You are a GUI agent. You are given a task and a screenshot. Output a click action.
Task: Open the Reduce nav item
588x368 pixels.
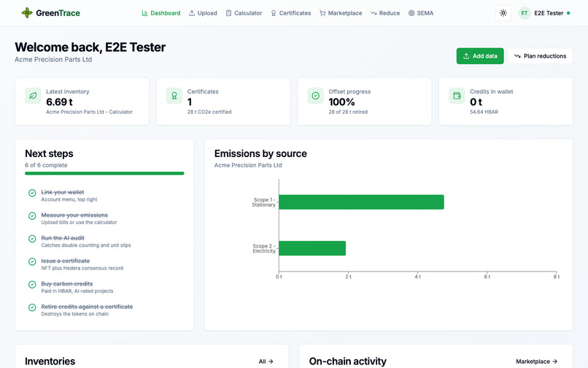coord(385,13)
